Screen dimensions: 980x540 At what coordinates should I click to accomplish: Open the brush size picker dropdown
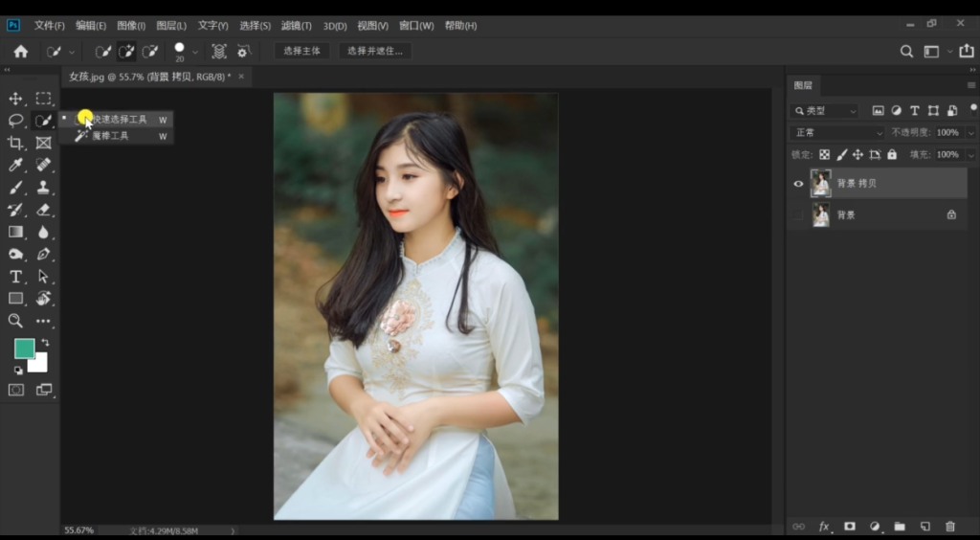tap(195, 52)
